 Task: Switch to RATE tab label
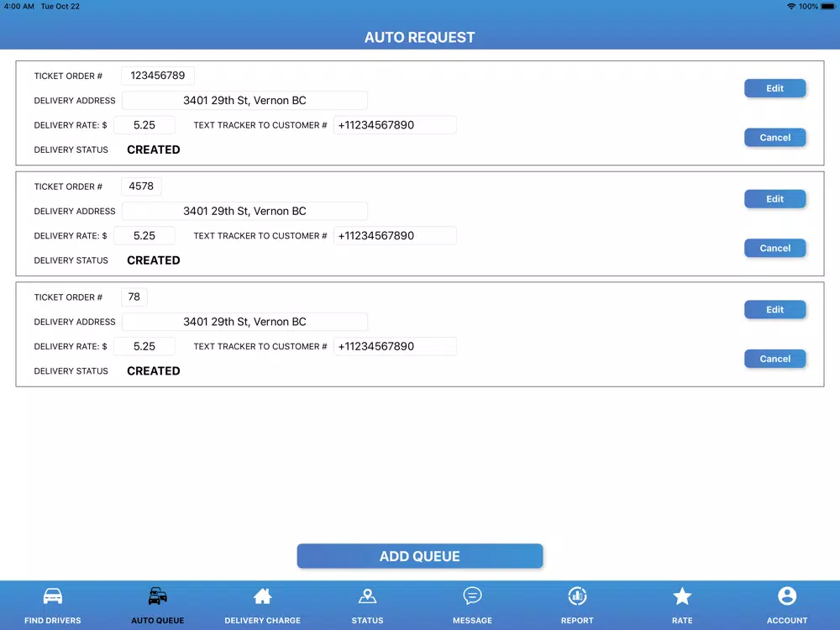pos(682,621)
